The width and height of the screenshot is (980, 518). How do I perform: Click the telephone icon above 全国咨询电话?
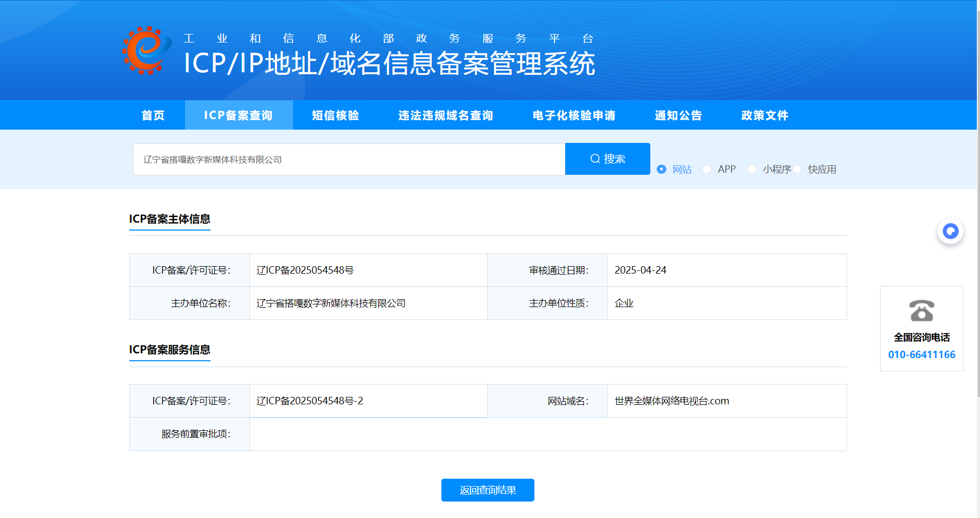[x=921, y=311]
